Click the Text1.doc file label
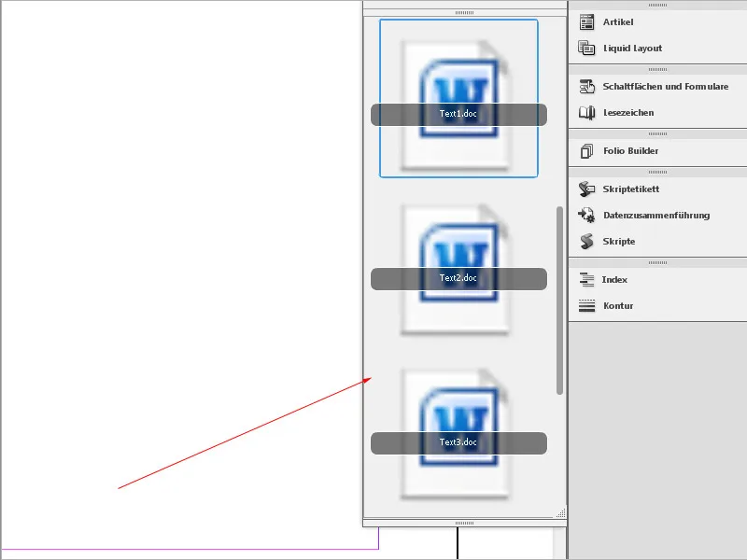The height and width of the screenshot is (560, 747). [458, 115]
